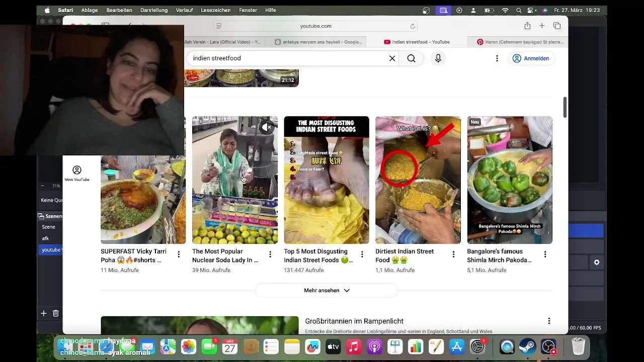Open Music from the Dock

(354, 347)
